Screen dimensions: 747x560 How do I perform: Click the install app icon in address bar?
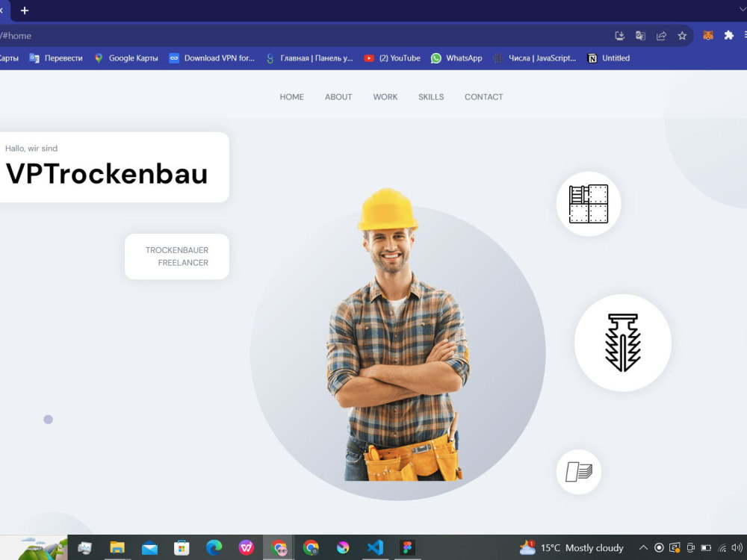[x=619, y=36]
